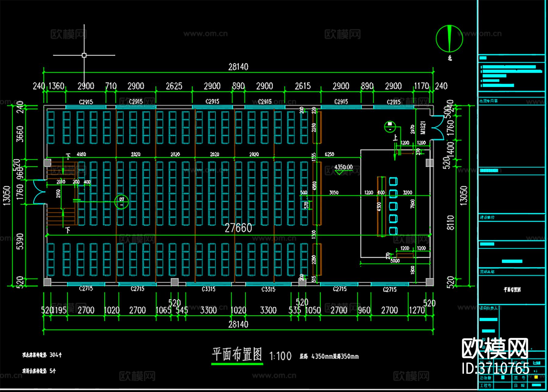Select the double door beside the staircase
548x392 pixels.
pos(39,192)
